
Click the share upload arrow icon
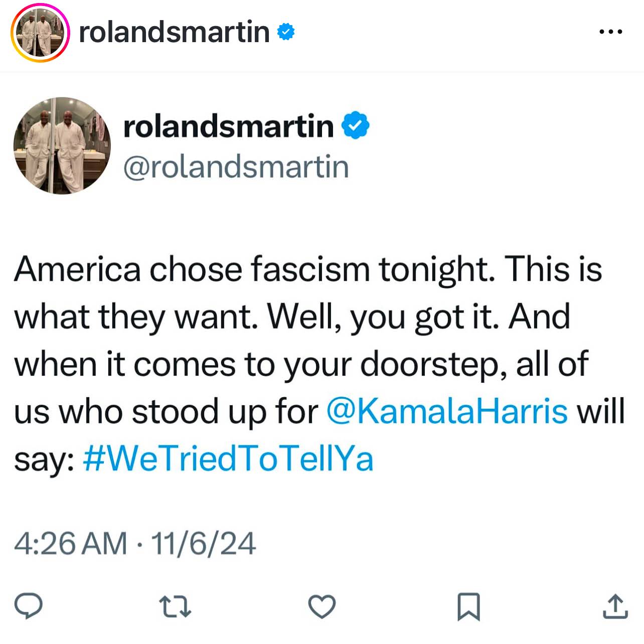[614, 606]
